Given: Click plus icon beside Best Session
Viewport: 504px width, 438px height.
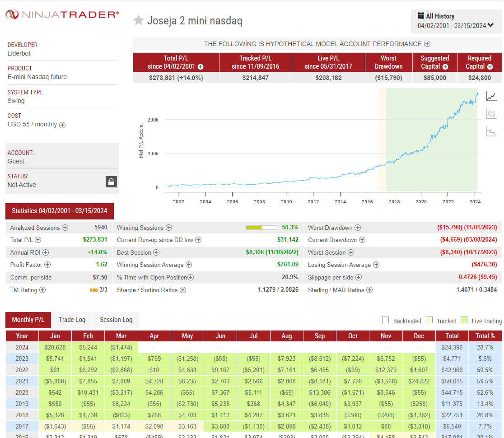Looking at the screenshot, I should point(156,252).
